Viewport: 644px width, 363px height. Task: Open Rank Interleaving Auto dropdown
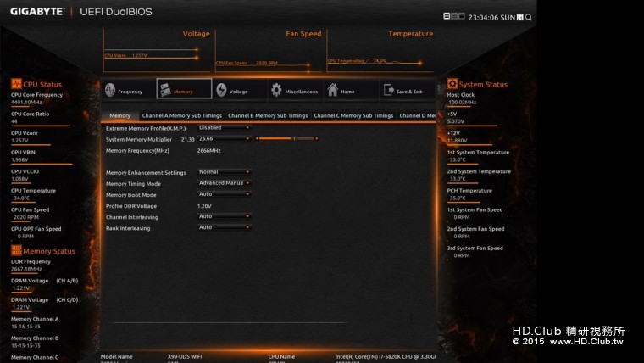224,227
